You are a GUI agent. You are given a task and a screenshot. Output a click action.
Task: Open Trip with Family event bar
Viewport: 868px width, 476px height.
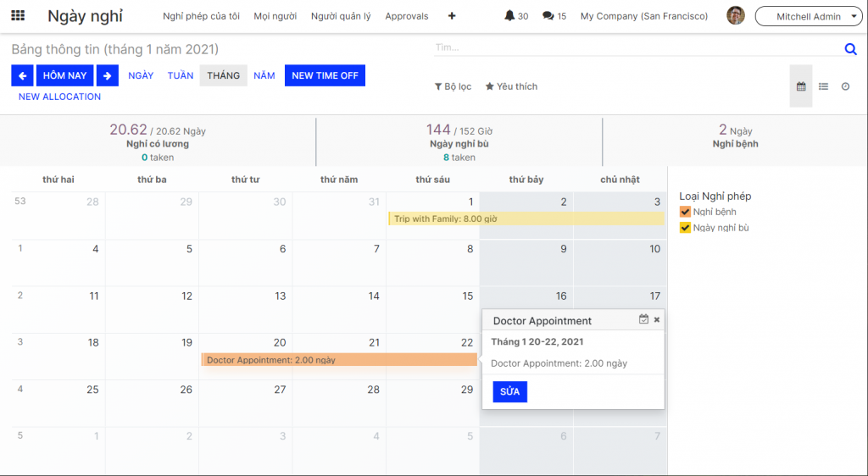(526, 219)
